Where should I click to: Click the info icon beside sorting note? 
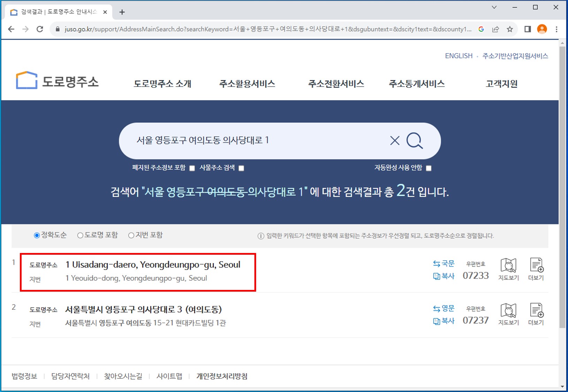[261, 236]
